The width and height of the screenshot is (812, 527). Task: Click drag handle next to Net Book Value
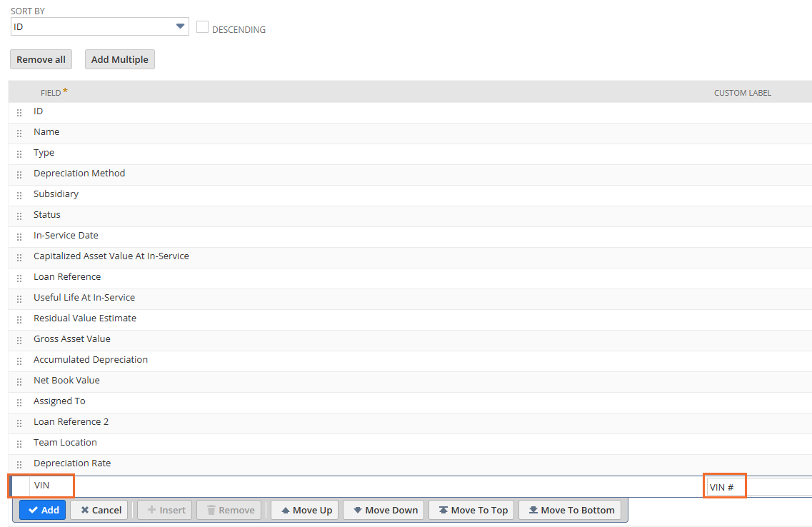(x=19, y=382)
